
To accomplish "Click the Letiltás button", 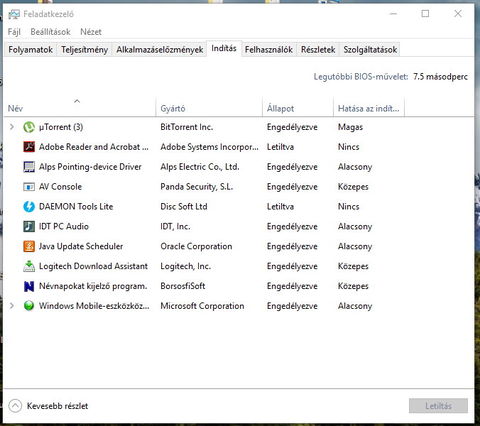I will 438,406.
